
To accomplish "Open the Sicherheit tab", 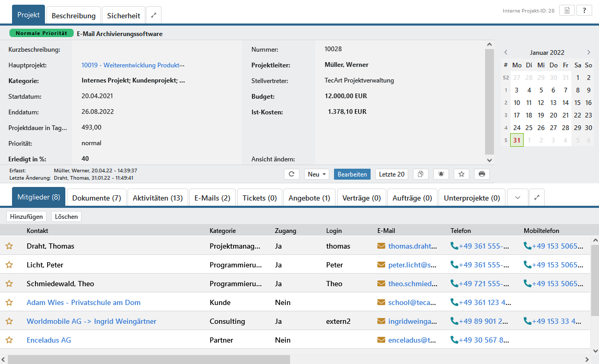I will pyautogui.click(x=123, y=16).
